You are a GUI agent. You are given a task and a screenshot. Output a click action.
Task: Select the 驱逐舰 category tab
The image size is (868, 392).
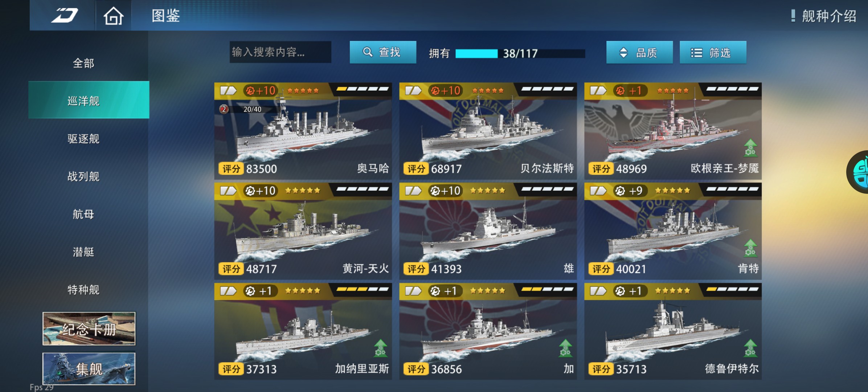[x=83, y=139]
